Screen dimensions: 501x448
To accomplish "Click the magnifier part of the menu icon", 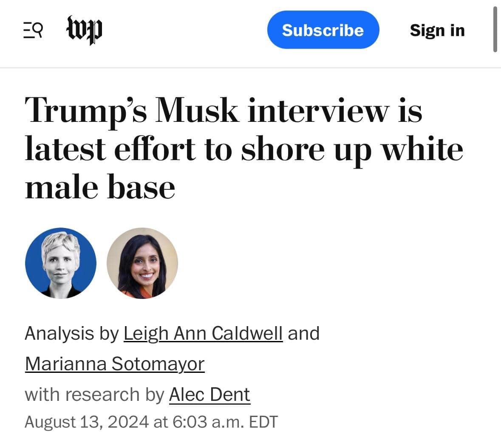I will (38, 29).
